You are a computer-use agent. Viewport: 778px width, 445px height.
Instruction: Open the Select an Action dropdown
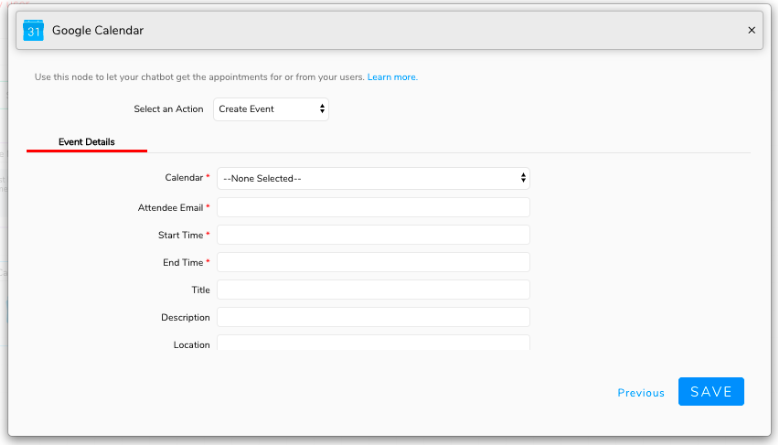coord(271,109)
